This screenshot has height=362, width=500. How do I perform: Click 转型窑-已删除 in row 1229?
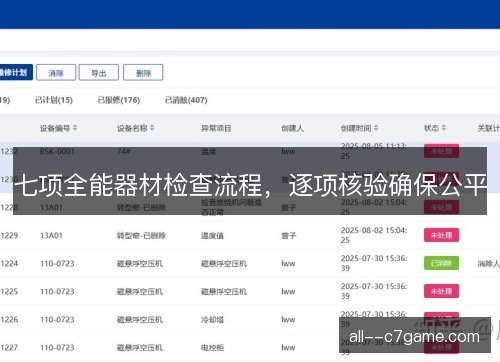click(x=141, y=236)
